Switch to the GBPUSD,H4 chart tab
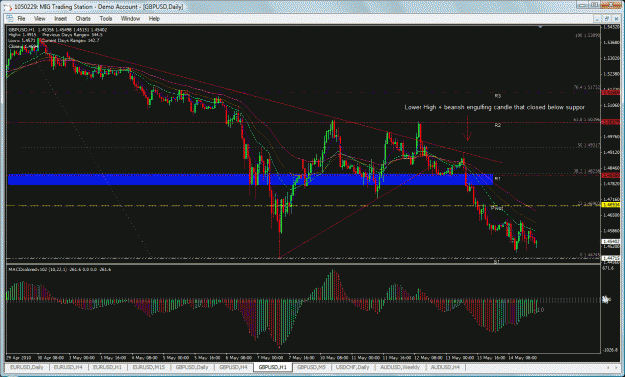 coord(234,367)
